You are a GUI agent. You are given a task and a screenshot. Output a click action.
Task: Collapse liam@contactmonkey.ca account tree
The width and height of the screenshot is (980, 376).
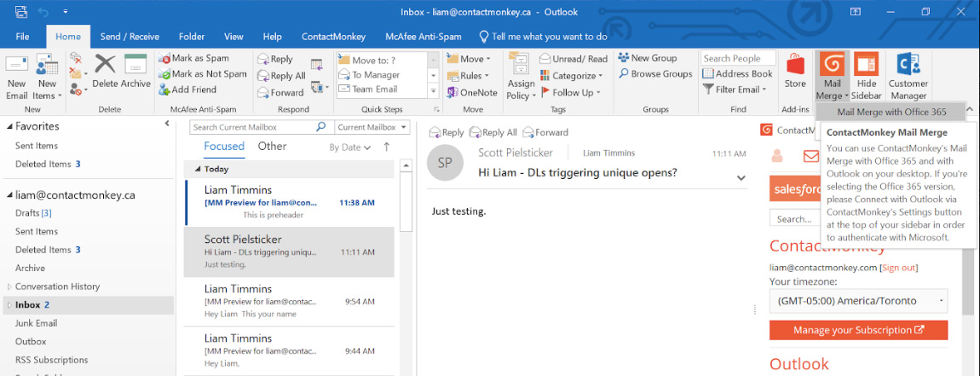(9, 195)
